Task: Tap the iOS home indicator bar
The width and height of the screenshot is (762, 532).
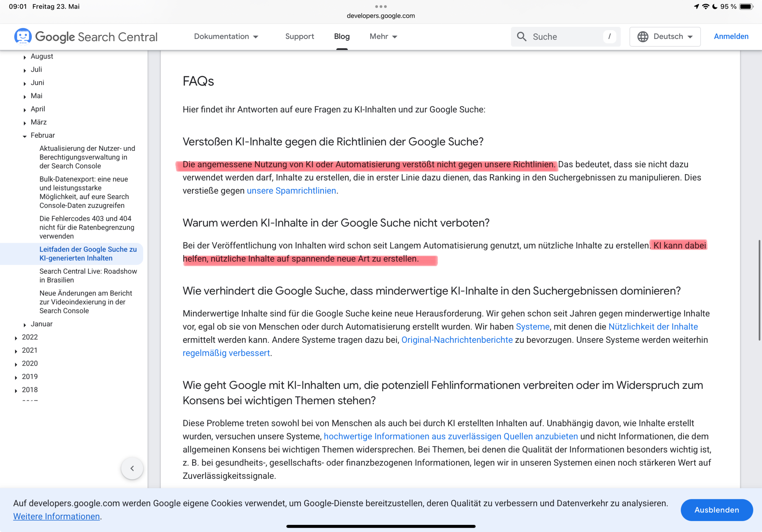Action: pyautogui.click(x=381, y=526)
